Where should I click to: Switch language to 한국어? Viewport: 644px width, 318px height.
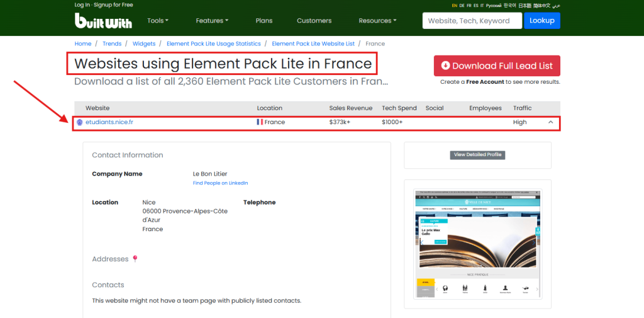[509, 6]
